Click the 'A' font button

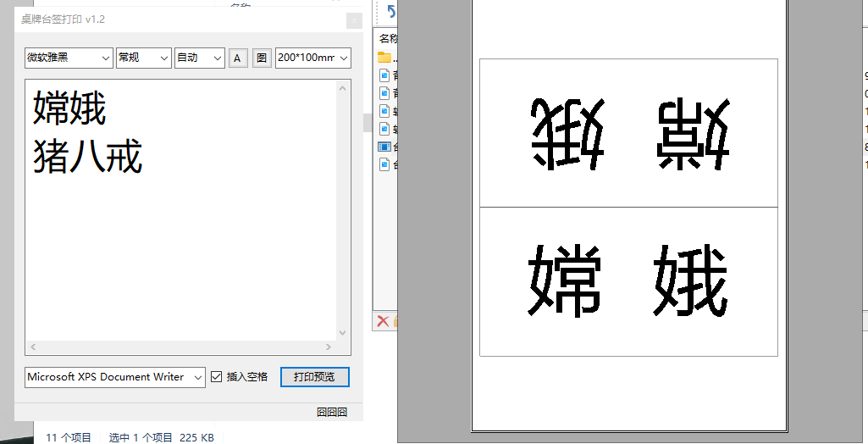[x=237, y=58]
